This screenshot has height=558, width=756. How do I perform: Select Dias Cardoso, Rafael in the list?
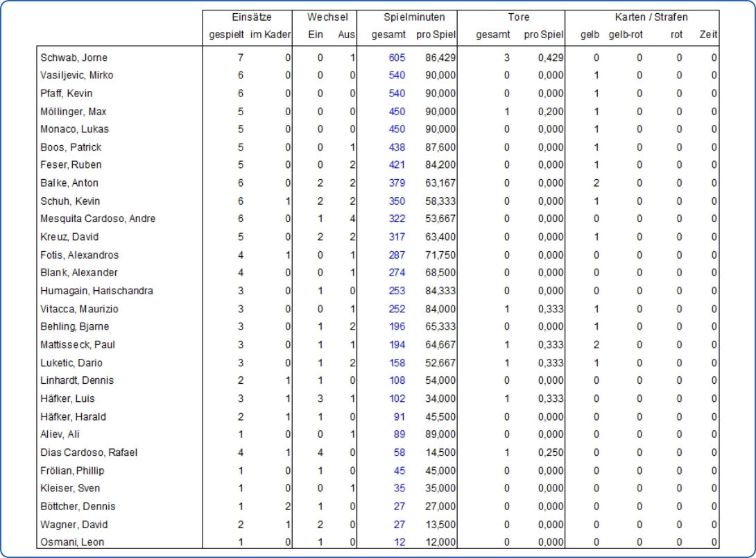(x=89, y=453)
